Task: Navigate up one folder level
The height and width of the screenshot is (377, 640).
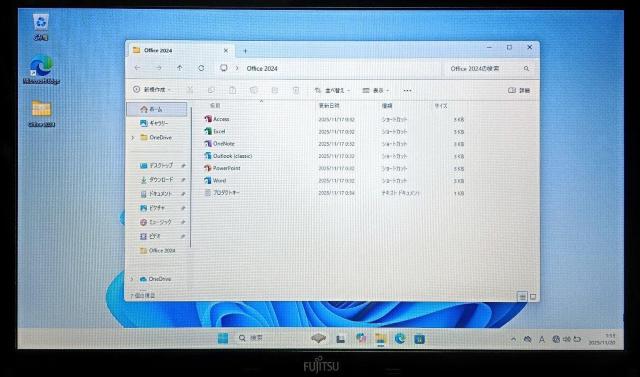Action: point(180,68)
